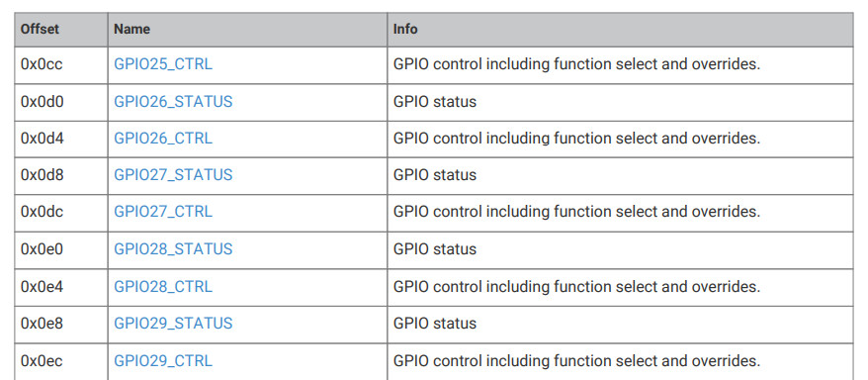Open the GPIO29_STATUS register link
The width and height of the screenshot is (868, 380).
173,324
